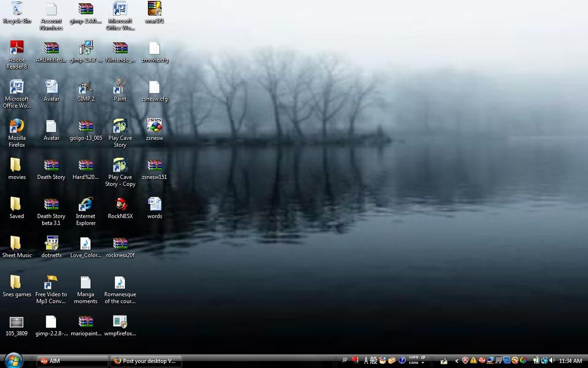Select the Manga moments text file
This screenshot has height=368, width=588.
86,290
